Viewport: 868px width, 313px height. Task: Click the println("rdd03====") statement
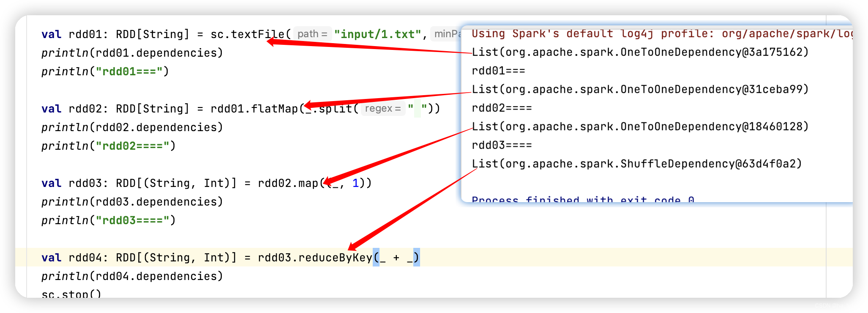109,220
